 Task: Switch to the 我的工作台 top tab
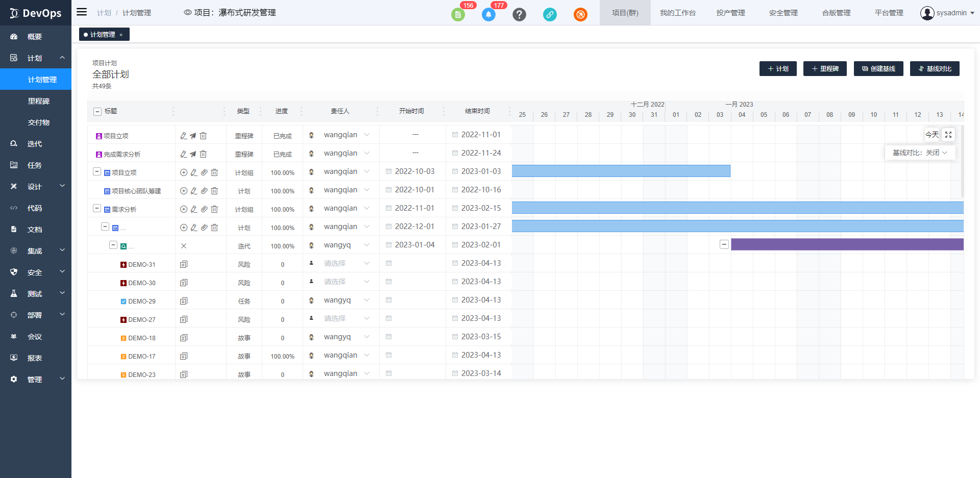(677, 13)
